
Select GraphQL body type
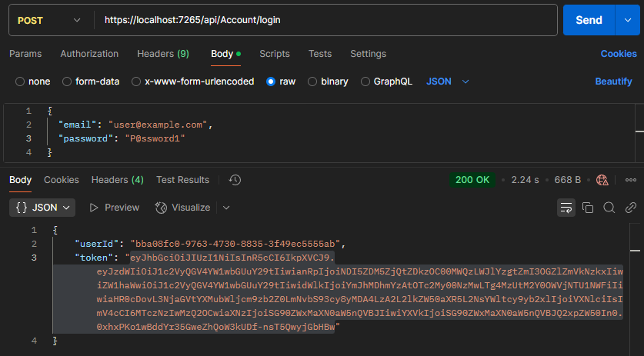pos(365,82)
